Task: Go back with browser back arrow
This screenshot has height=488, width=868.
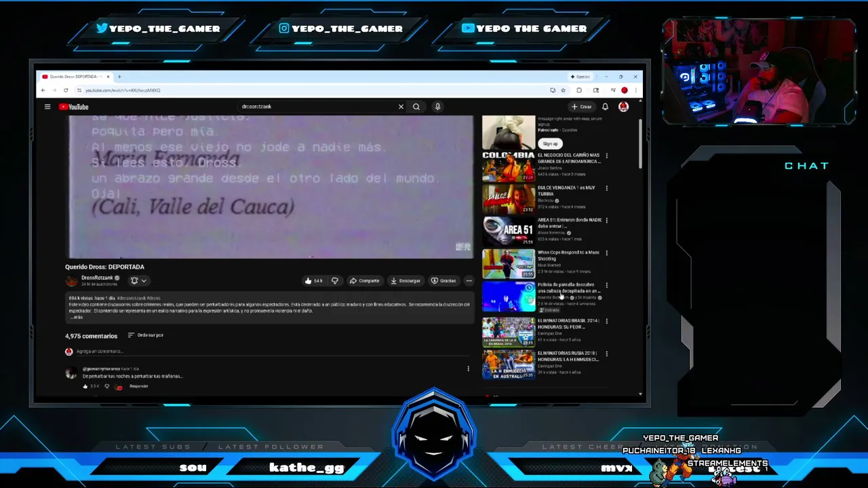Action: (x=43, y=90)
